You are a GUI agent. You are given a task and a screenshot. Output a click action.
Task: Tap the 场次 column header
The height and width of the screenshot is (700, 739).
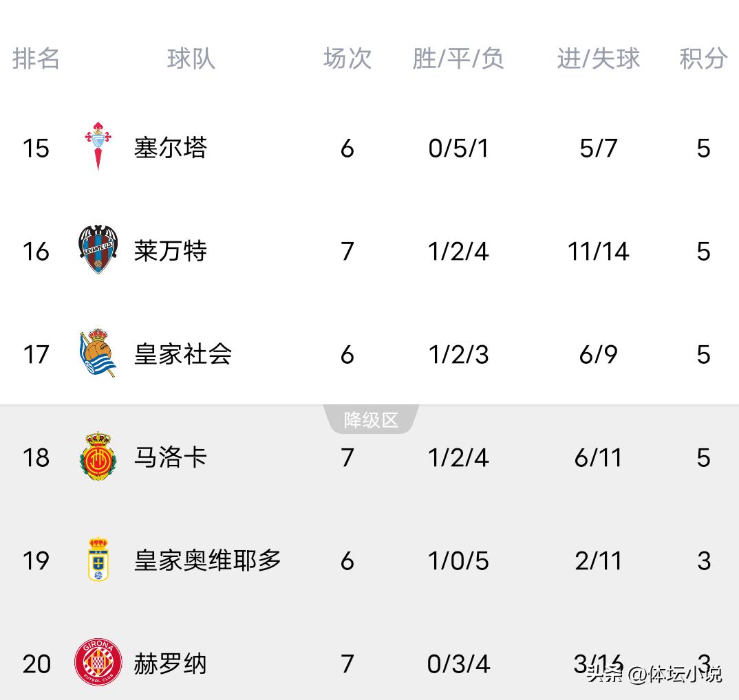click(x=347, y=59)
